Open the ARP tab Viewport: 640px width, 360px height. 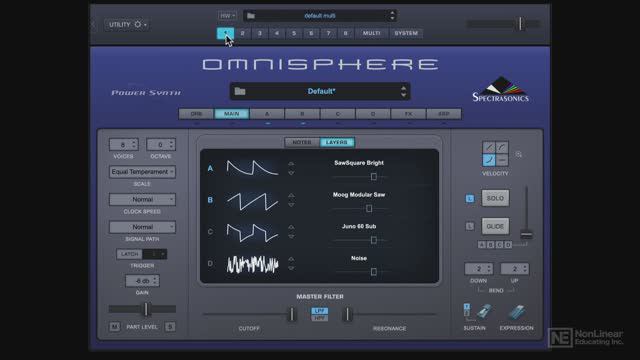[444, 114]
